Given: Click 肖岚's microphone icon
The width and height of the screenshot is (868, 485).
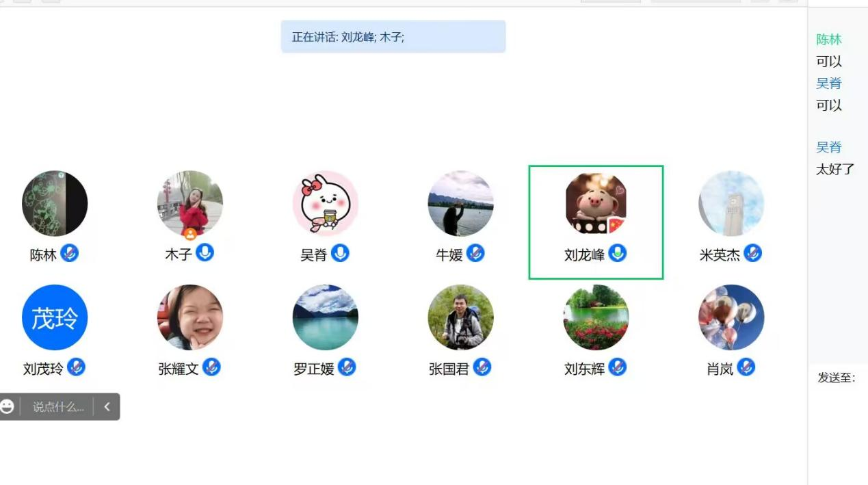Looking at the screenshot, I should point(746,367).
